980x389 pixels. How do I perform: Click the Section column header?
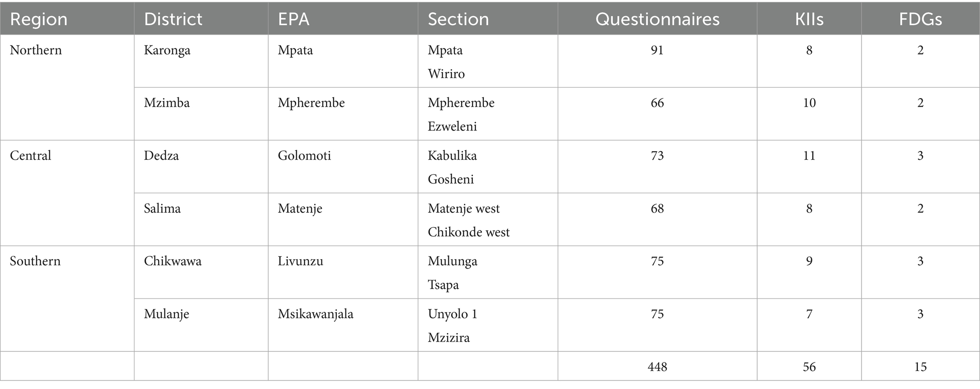coord(458,19)
